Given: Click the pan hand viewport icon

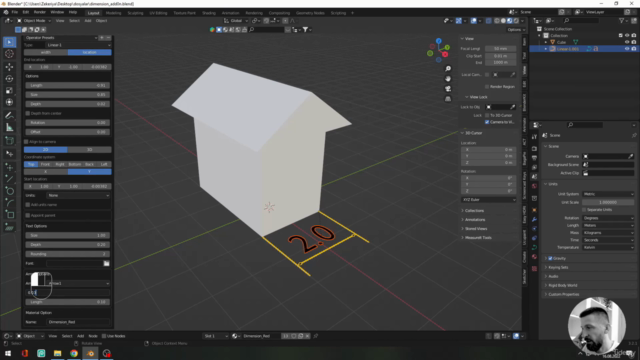Looking at the screenshot, I should pyautogui.click(x=448, y=79).
